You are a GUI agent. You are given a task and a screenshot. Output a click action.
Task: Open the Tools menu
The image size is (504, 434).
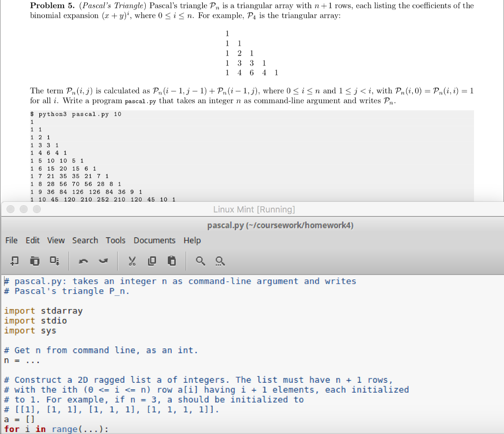click(x=115, y=240)
